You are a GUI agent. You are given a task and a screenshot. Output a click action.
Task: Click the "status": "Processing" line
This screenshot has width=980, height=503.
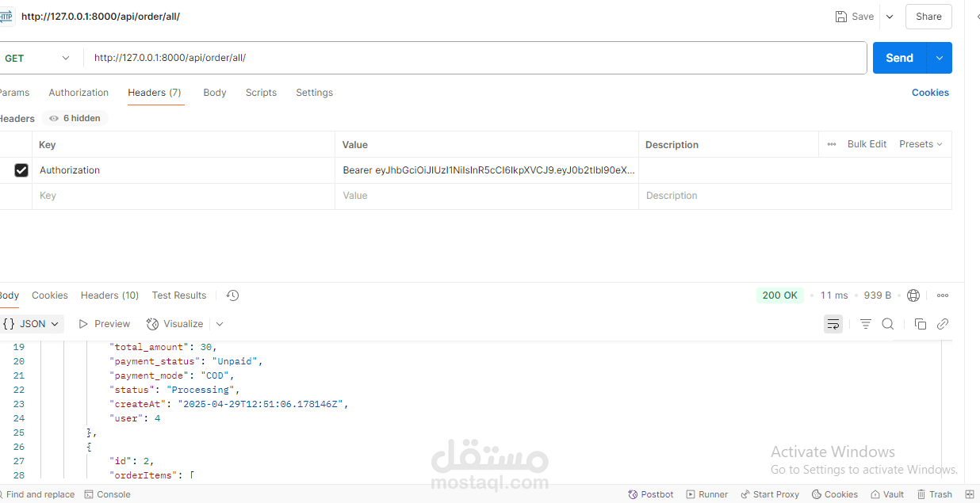click(174, 390)
